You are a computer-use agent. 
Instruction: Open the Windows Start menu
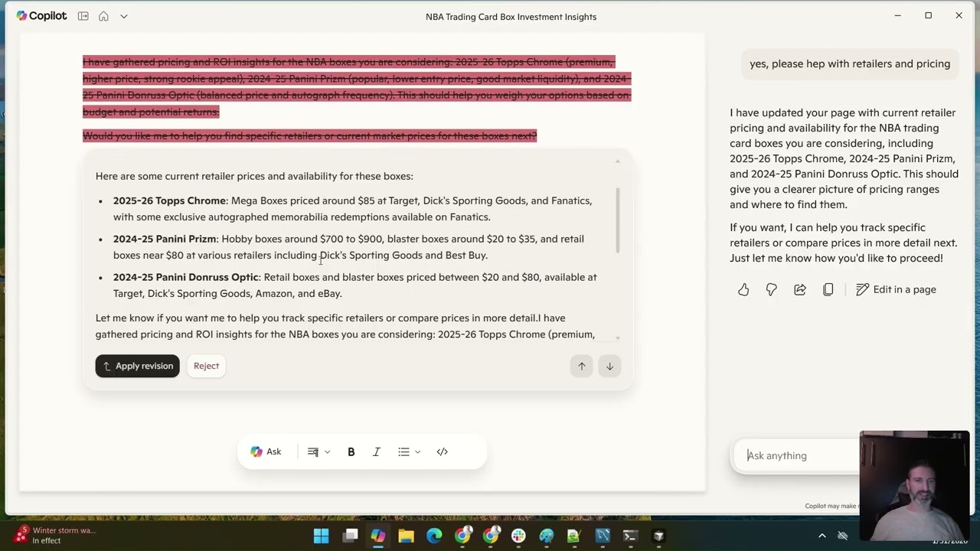point(322,536)
